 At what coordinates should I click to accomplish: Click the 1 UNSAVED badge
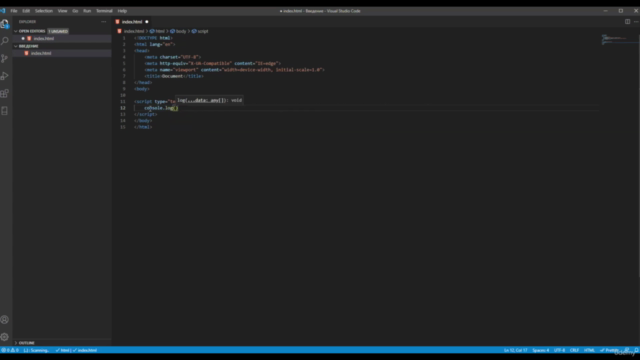click(x=58, y=31)
